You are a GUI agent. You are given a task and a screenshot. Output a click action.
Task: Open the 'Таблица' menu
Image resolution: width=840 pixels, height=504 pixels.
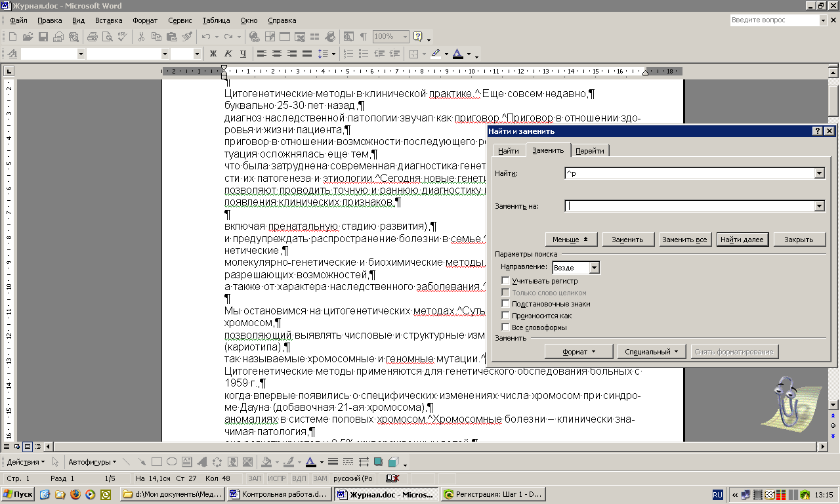(x=216, y=20)
